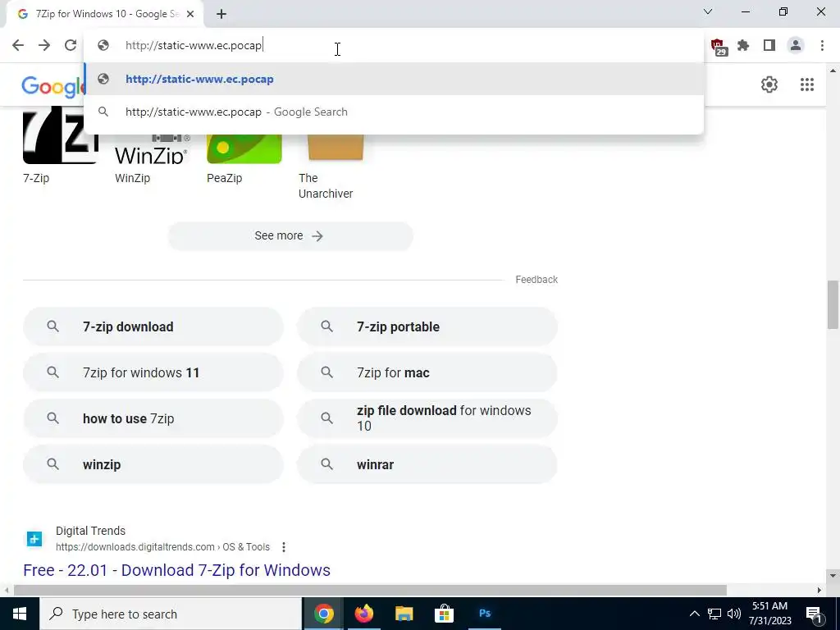840x630 pixels.
Task: Click the scroll up arrow
Action: pos(833,71)
